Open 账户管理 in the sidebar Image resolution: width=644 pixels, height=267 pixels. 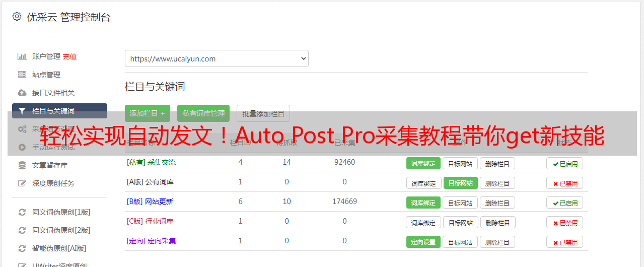pos(46,56)
